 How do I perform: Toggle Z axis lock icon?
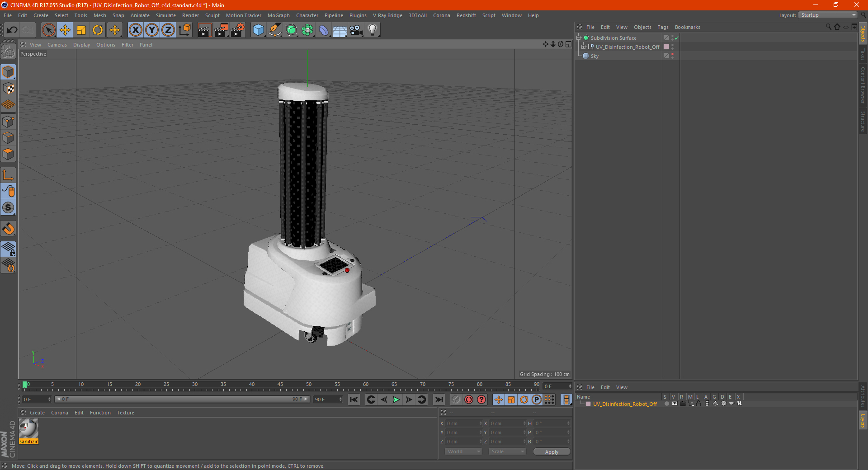(x=168, y=30)
